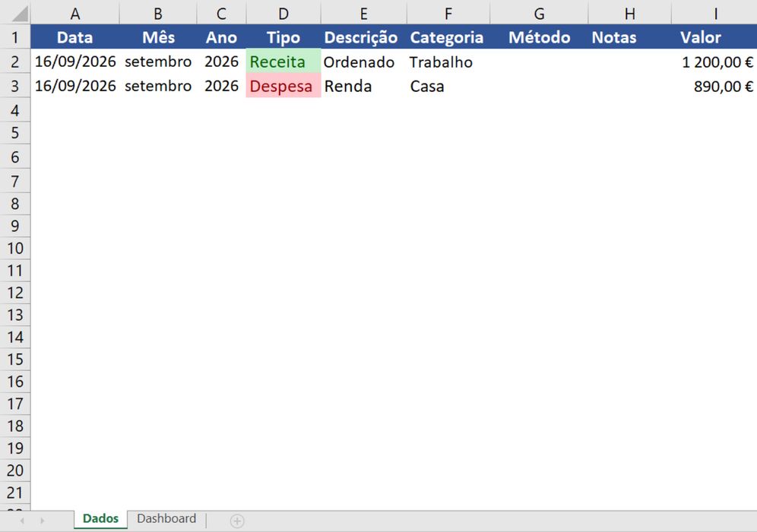Click the Ano header cell

tap(221, 37)
